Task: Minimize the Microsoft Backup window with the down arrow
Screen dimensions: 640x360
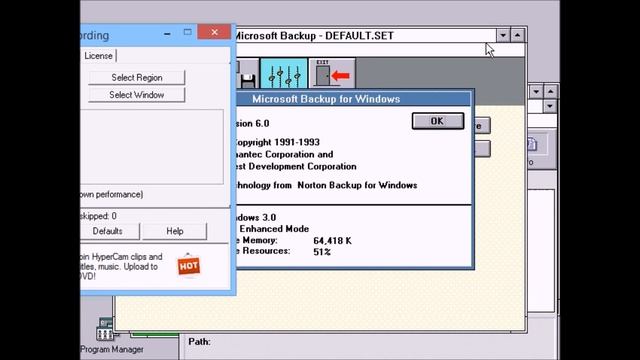Action: pos(503,36)
